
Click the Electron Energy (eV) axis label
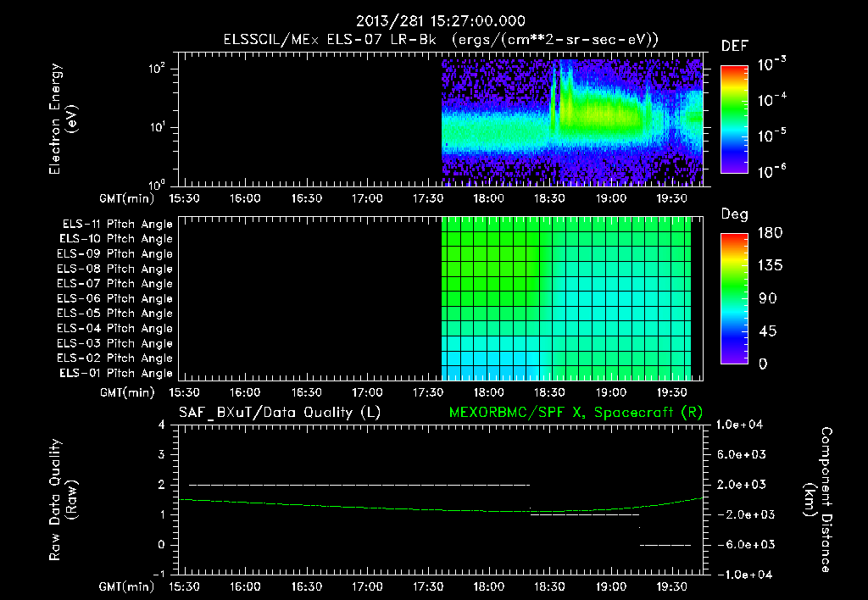[63, 119]
